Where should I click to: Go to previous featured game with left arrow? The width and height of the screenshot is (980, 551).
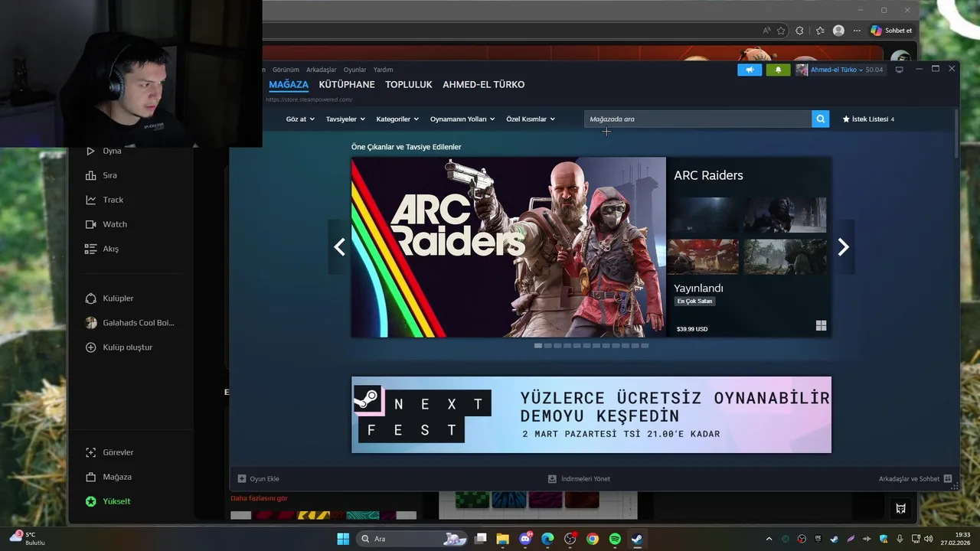coord(339,247)
